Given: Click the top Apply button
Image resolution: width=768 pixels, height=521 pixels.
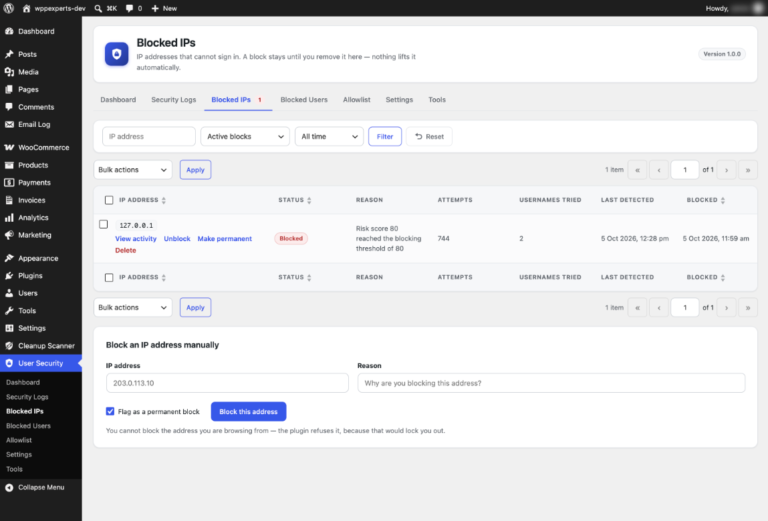Looking at the screenshot, I should point(195,170).
